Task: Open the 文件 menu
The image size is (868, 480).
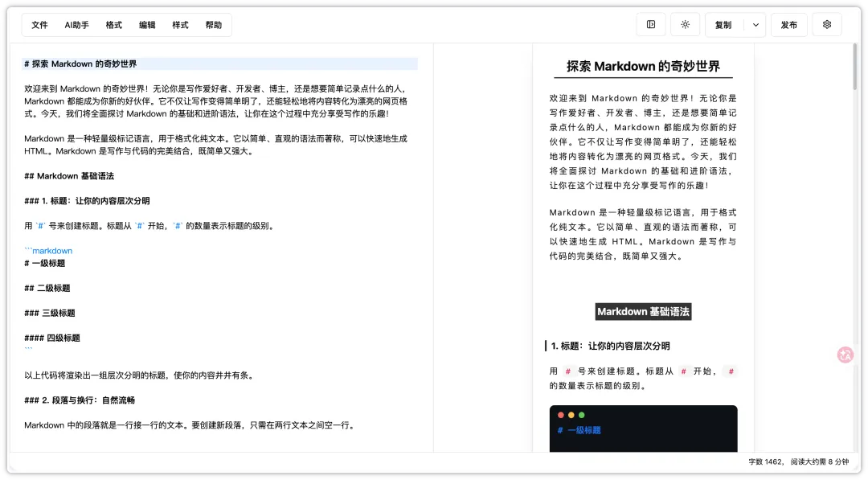Action: tap(40, 25)
